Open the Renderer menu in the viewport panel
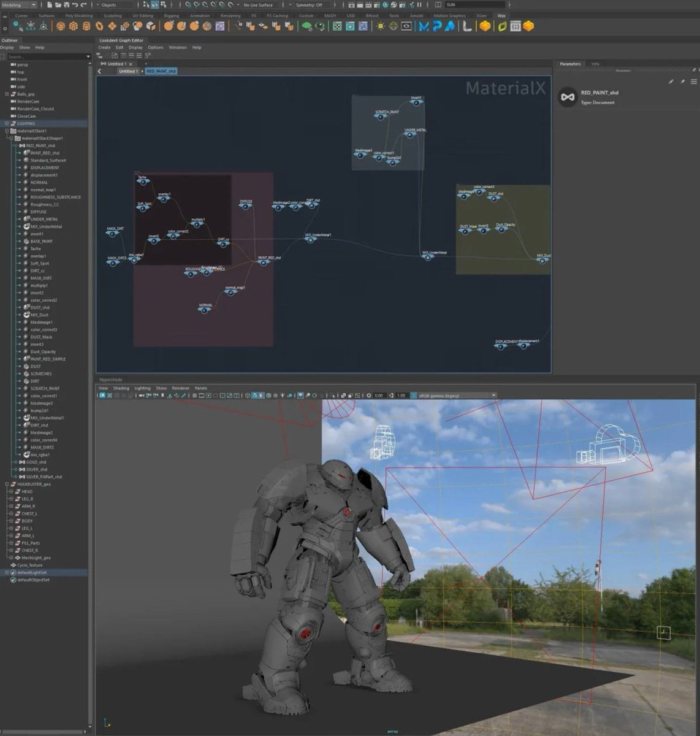Screen dimensions: 700x736 click(181, 388)
